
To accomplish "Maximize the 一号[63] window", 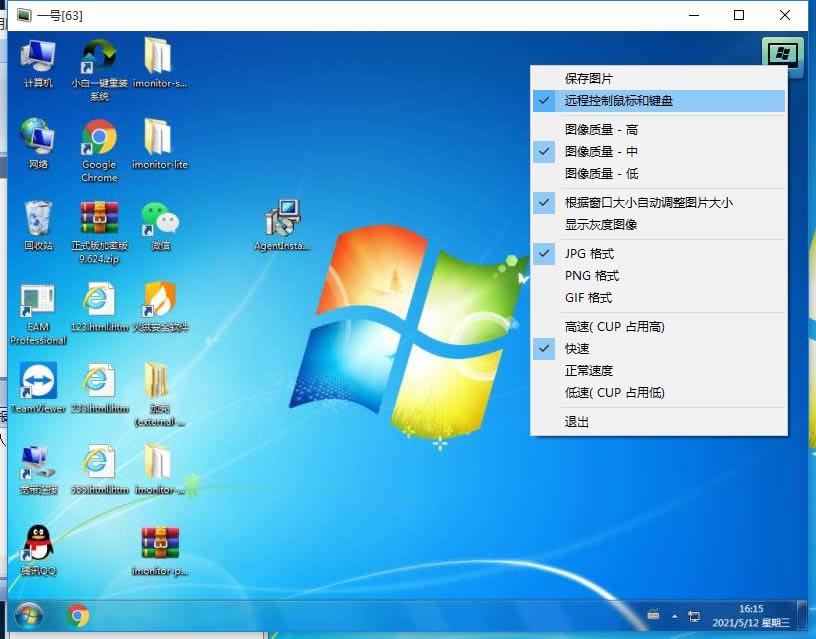I will [x=738, y=15].
